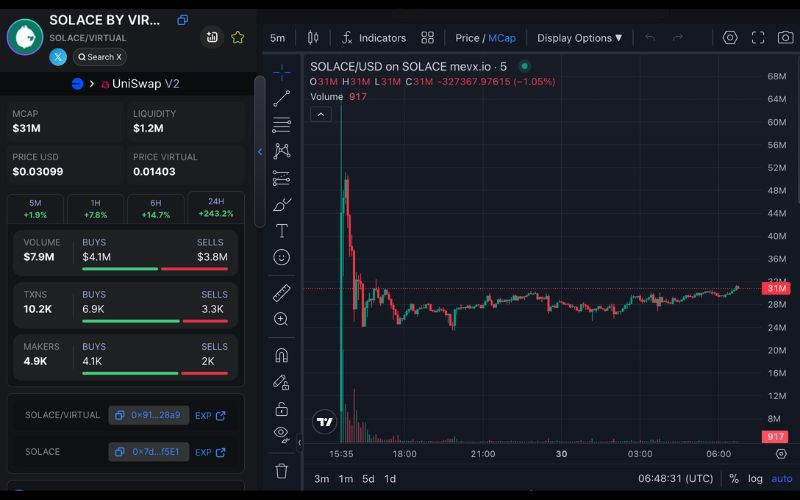The image size is (800, 500).
Task: Lock all drawing tools
Action: 282,409
